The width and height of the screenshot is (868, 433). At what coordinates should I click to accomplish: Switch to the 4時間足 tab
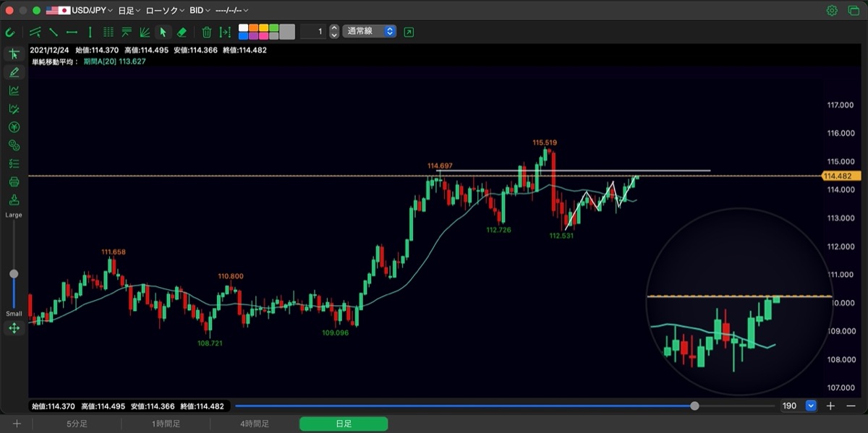click(255, 424)
